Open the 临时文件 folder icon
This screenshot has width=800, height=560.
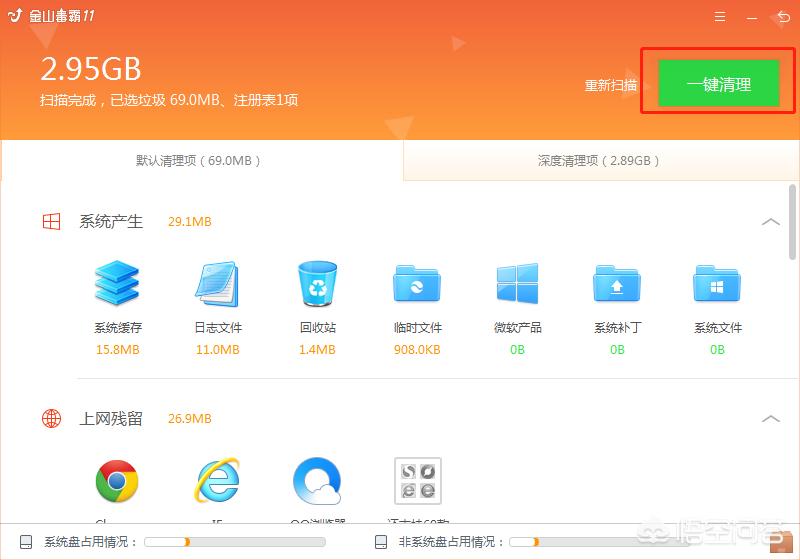click(x=417, y=283)
